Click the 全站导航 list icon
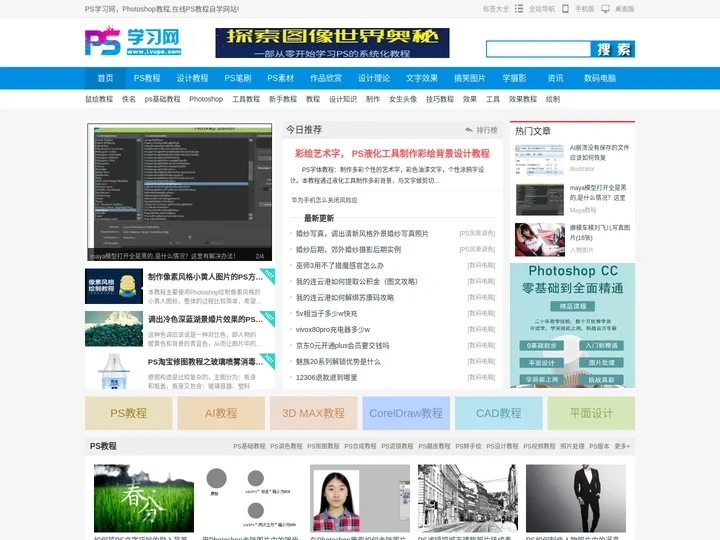The height and width of the screenshot is (540, 720). pos(519,9)
